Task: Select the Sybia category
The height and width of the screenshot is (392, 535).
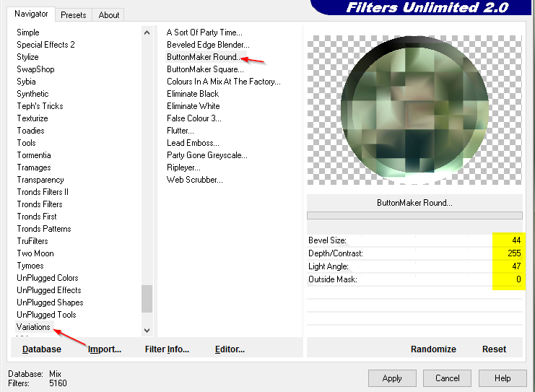Action: (26, 82)
